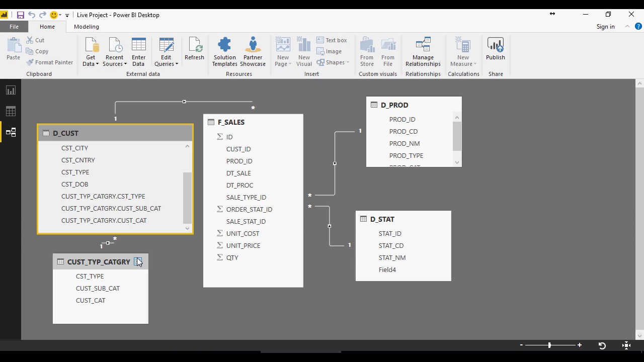Select the Format Painter tool

point(49,62)
